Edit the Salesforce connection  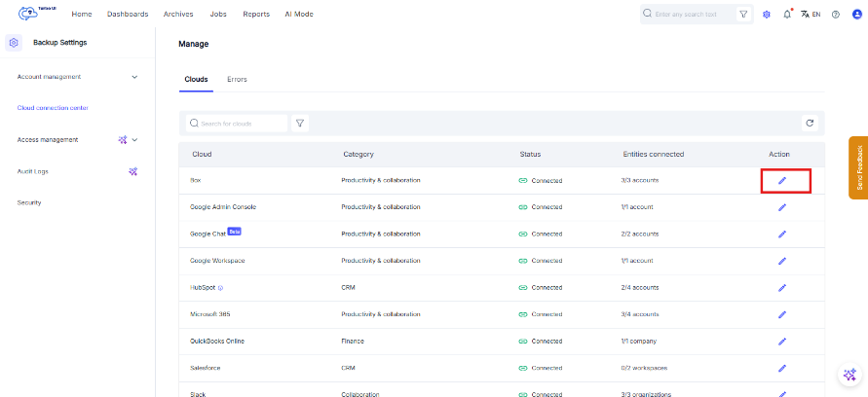782,368
